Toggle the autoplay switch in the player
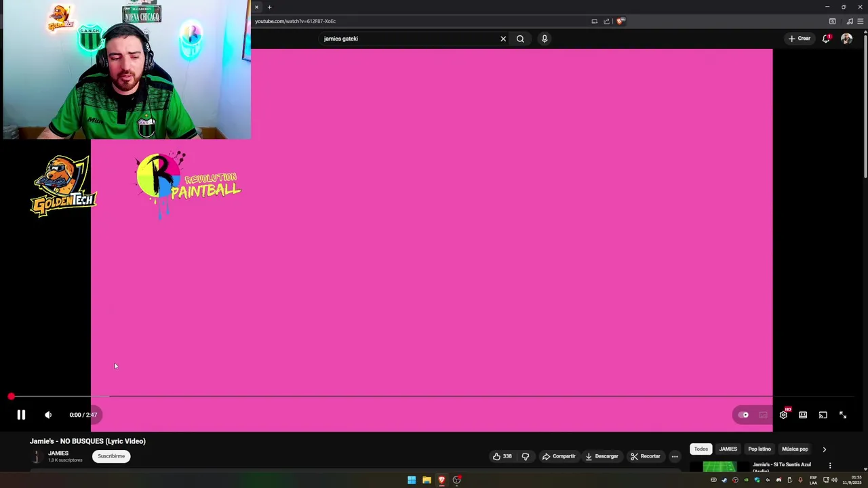 (x=744, y=415)
